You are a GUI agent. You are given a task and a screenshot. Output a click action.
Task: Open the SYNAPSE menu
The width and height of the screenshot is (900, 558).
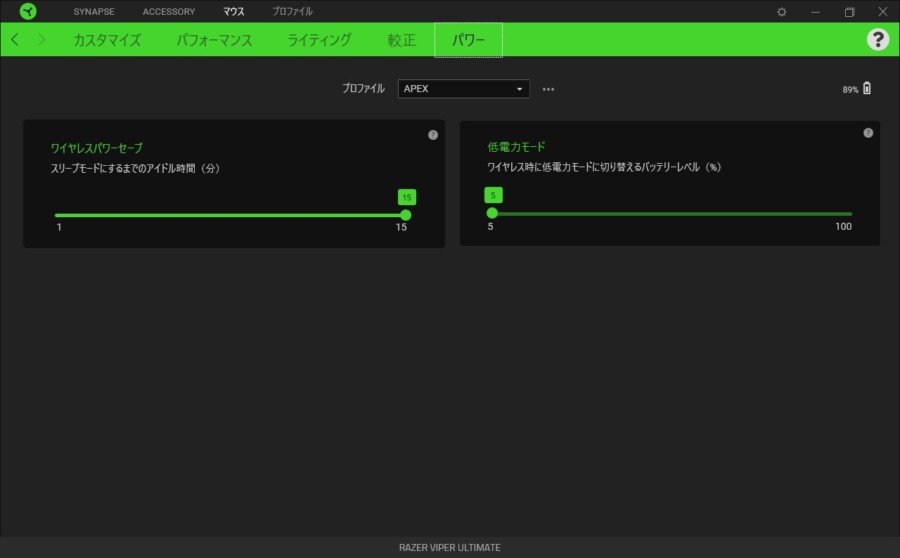pos(94,12)
